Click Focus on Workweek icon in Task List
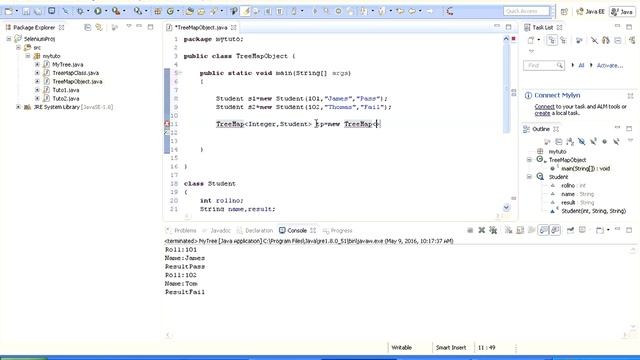 pyautogui.click(x=579, y=40)
